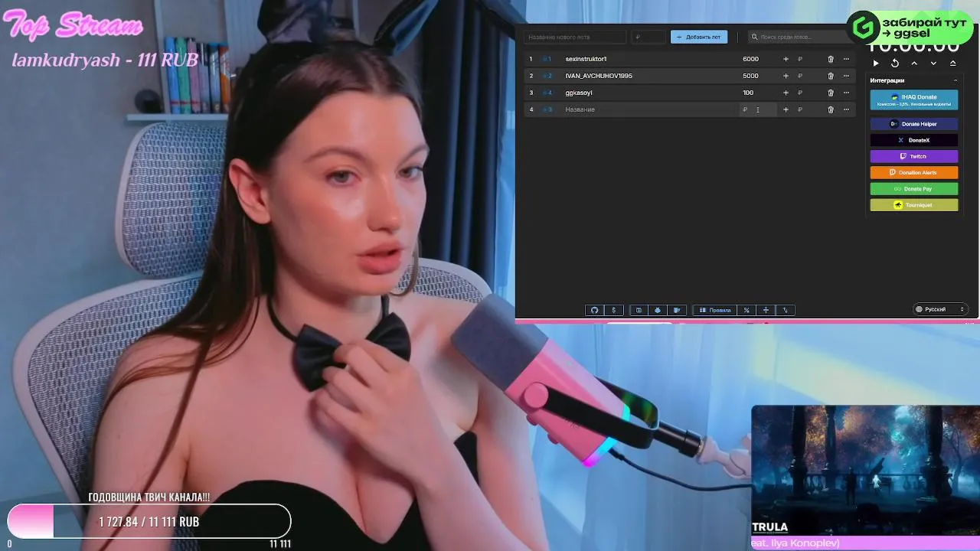Click last icon of second bottom group
This screenshot has height=551, width=980.
[x=676, y=310]
